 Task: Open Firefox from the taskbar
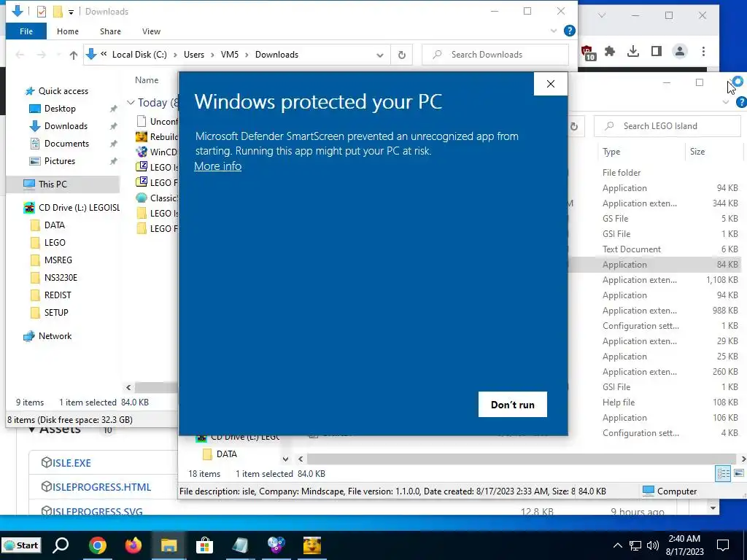pos(133,545)
